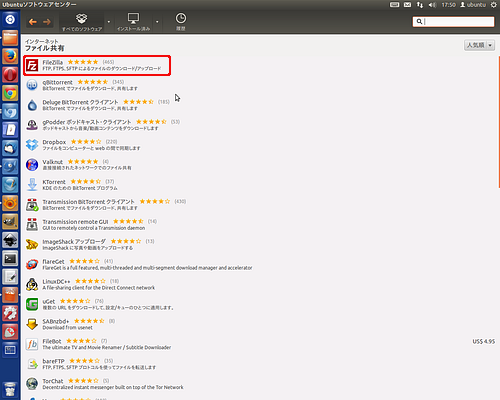Click the Transmission remote GUI title

coord(75,222)
